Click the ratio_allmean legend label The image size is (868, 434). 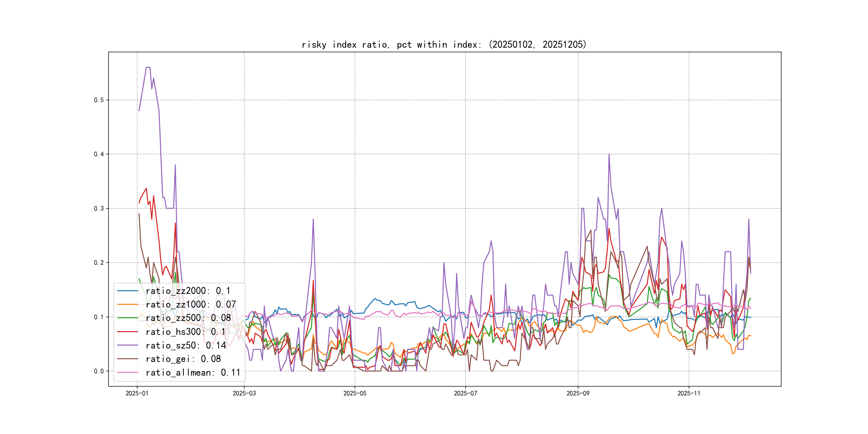[x=193, y=373]
